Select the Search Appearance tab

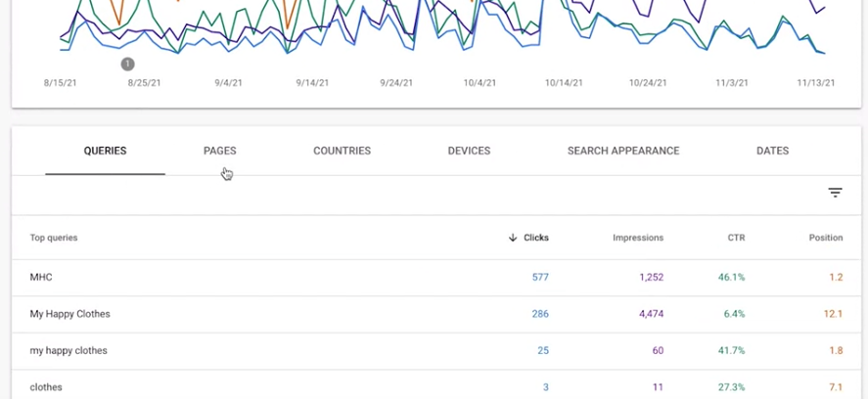click(623, 151)
